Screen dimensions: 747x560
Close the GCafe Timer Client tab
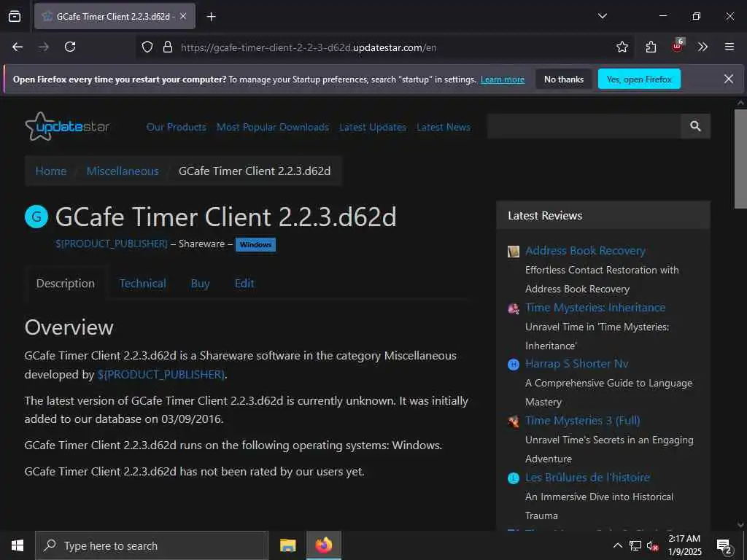(183, 16)
